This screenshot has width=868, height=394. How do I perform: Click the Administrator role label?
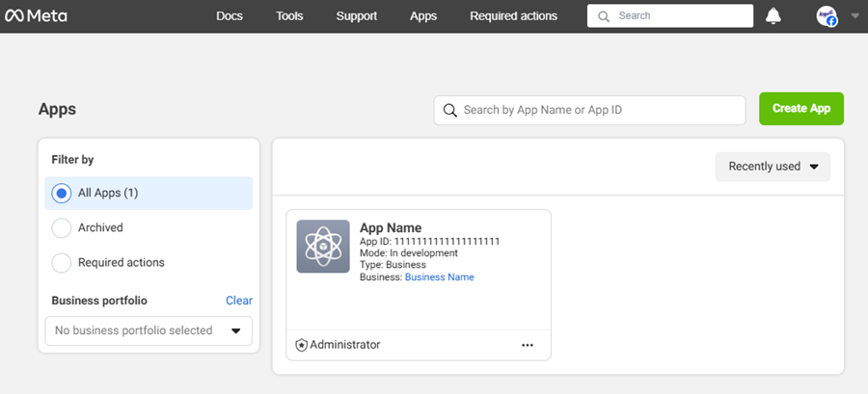pos(345,345)
